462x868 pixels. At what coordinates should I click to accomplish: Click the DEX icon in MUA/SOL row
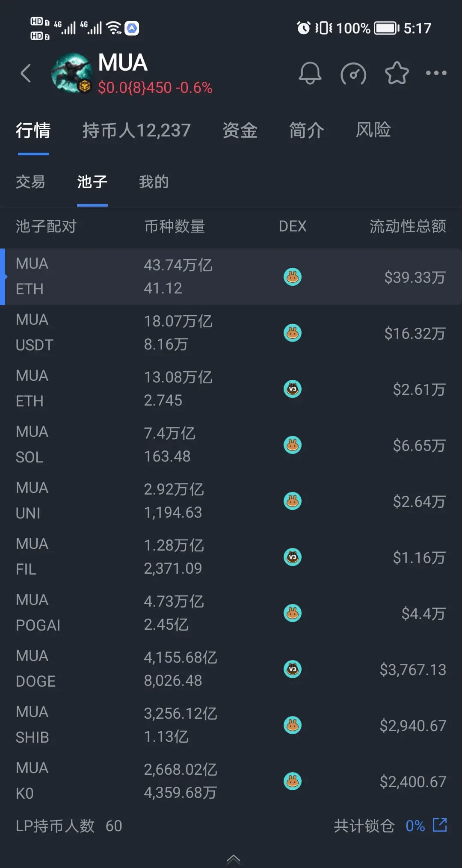[293, 445]
